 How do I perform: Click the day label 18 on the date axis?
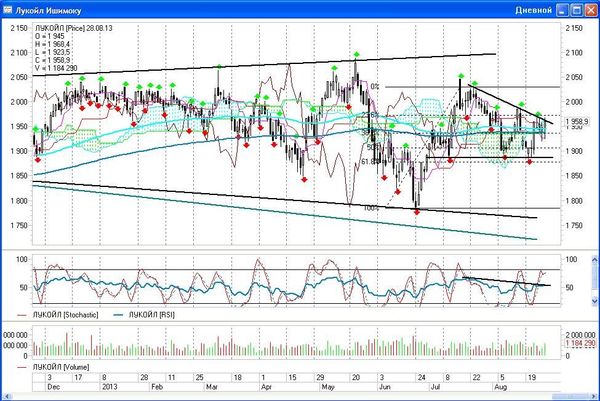[238, 377]
